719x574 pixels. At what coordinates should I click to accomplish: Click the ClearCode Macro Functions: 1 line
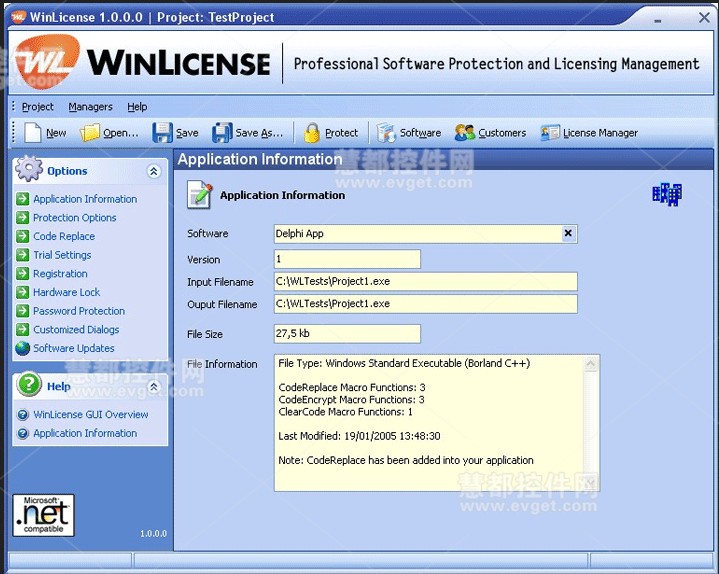[345, 412]
